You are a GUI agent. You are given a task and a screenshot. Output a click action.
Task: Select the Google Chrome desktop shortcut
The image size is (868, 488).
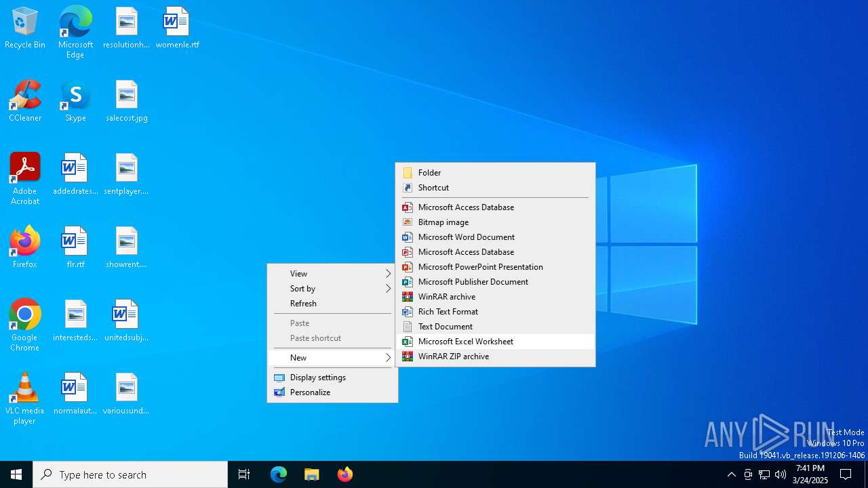(x=25, y=325)
